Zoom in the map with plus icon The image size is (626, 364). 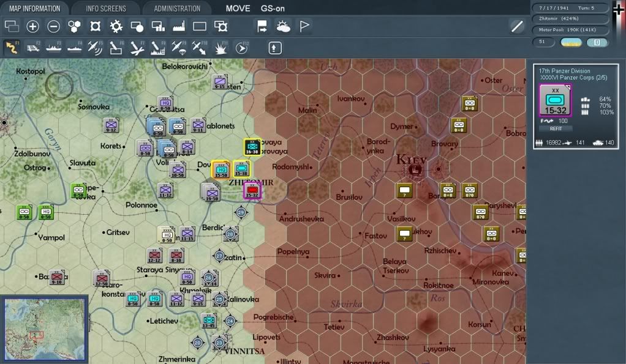tap(32, 27)
